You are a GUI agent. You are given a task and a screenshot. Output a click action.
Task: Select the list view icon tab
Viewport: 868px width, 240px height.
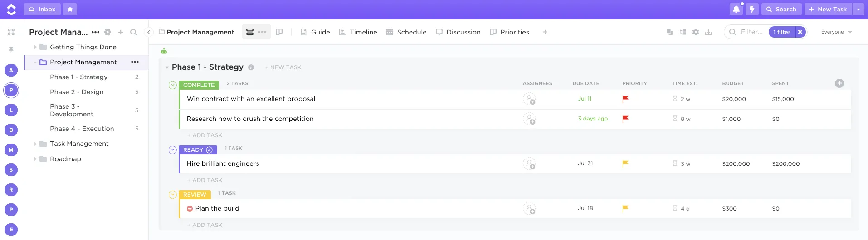click(x=250, y=32)
